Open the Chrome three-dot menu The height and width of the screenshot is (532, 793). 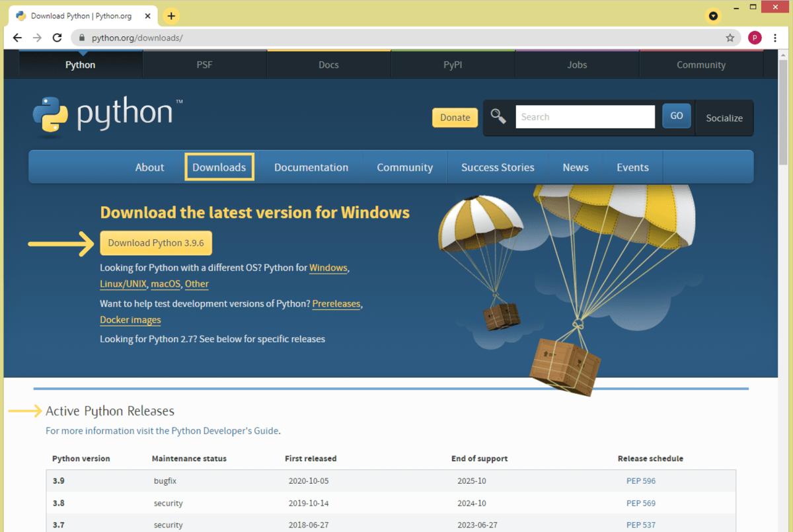pyautogui.click(x=775, y=38)
